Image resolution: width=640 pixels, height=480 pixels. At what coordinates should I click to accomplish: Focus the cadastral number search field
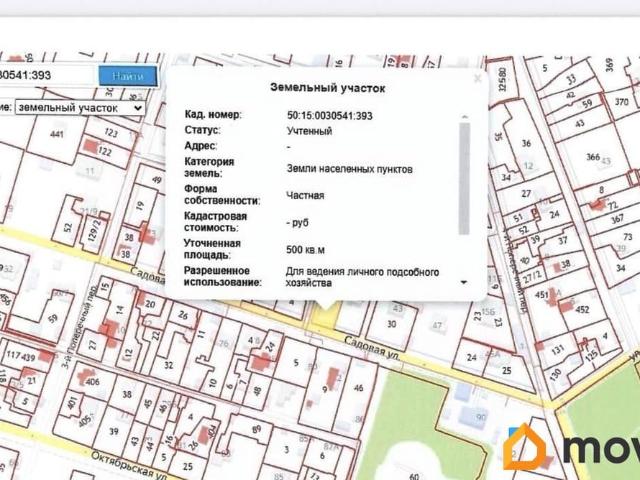[x=47, y=76]
